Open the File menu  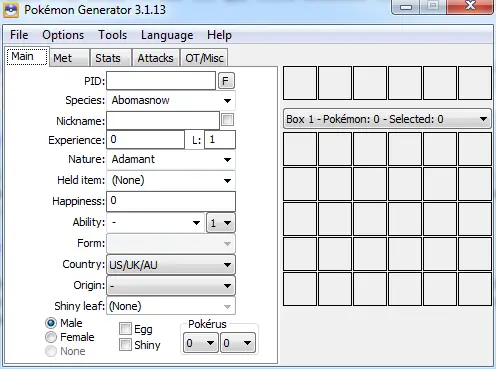[19, 35]
